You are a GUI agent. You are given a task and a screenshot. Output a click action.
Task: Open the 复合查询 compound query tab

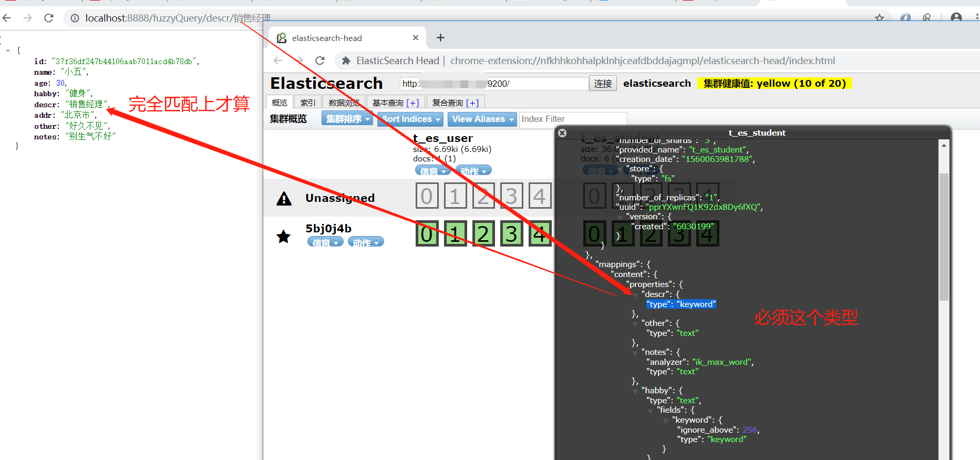point(455,103)
